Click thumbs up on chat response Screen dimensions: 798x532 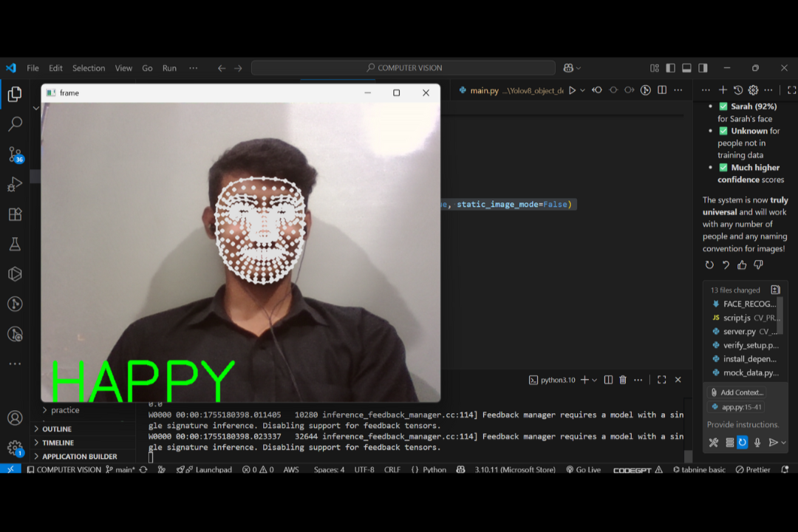coord(742,265)
